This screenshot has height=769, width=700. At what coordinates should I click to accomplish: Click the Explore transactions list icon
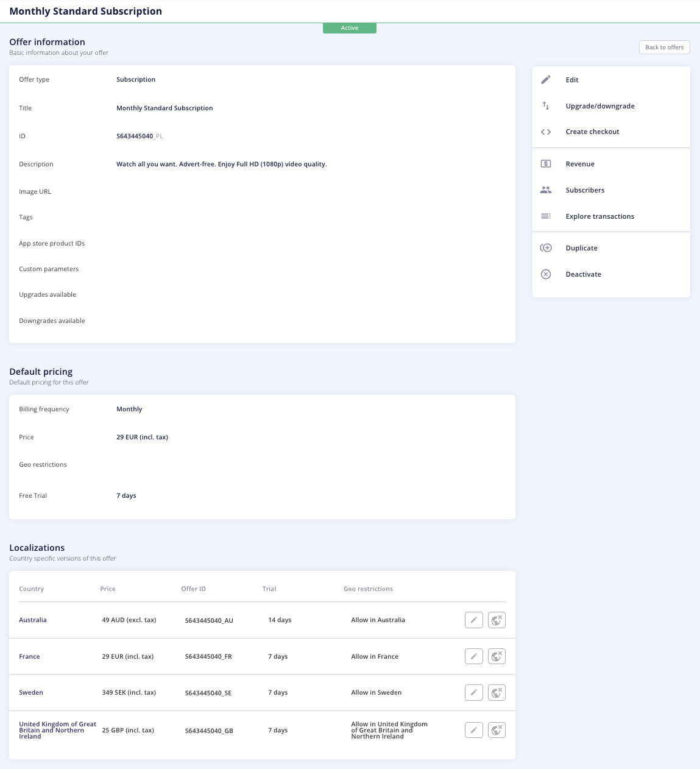click(x=546, y=216)
